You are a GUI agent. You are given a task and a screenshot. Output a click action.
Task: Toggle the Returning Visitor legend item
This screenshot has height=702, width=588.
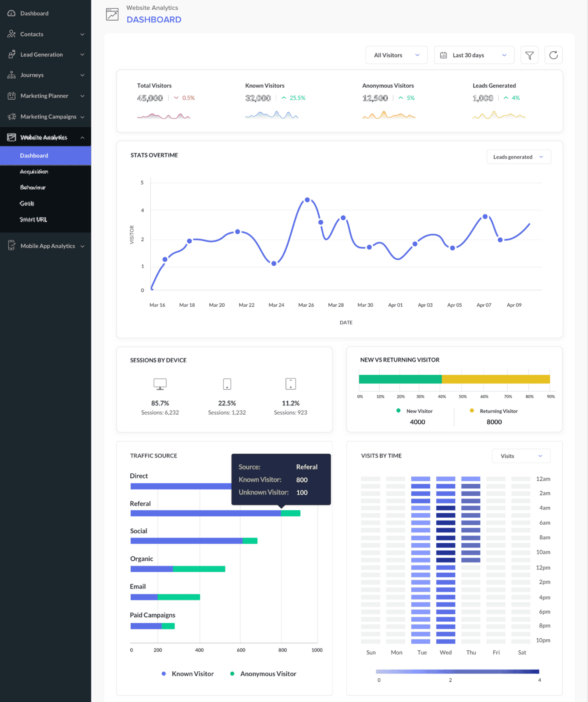tap(494, 411)
